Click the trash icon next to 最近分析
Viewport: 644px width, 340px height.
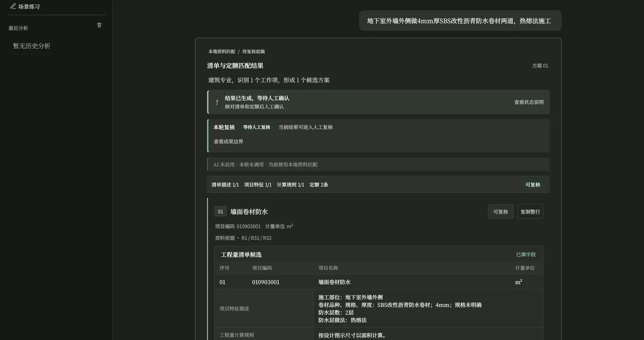(x=99, y=25)
